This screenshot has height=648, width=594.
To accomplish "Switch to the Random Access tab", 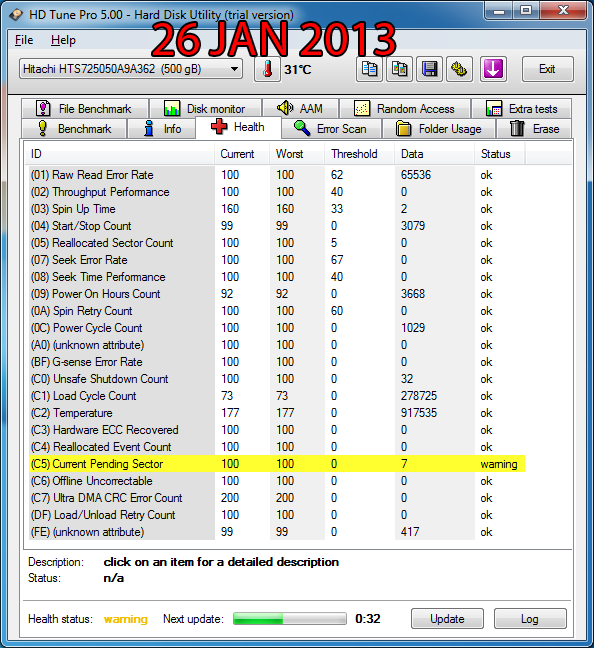I will [x=405, y=109].
